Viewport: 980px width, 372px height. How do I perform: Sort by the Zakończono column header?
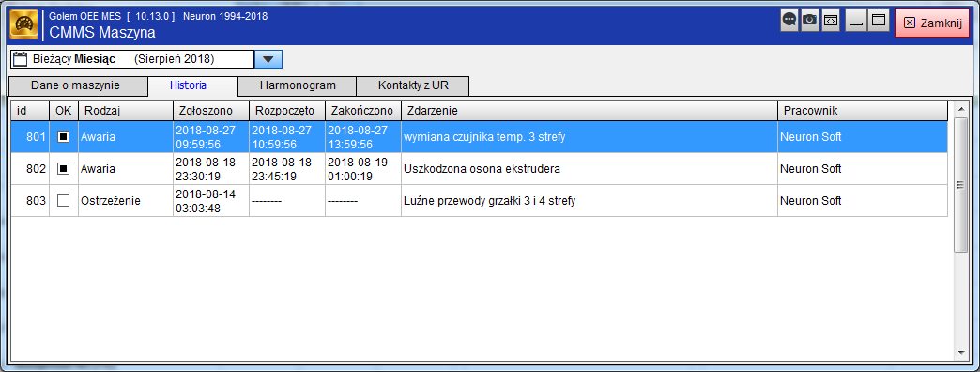pos(363,111)
